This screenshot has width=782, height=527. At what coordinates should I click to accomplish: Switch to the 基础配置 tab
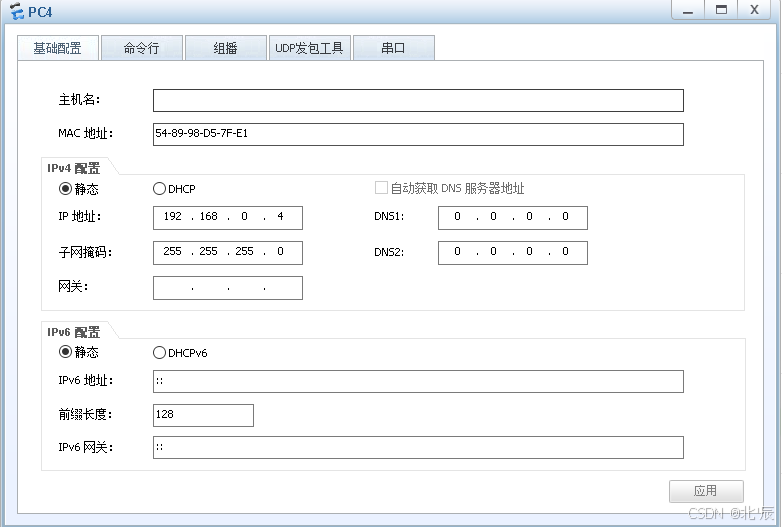(58, 48)
